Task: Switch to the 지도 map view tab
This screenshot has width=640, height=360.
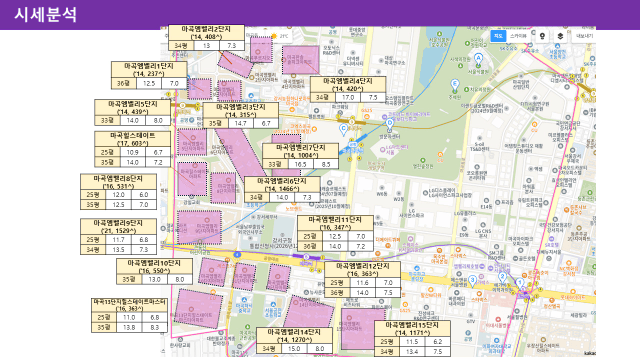Action: tap(498, 36)
